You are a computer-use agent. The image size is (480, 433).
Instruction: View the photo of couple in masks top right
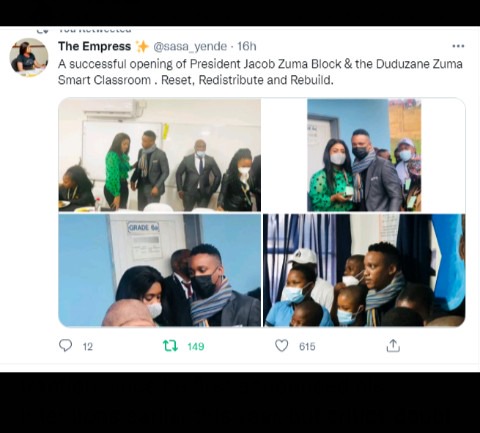pos(364,155)
